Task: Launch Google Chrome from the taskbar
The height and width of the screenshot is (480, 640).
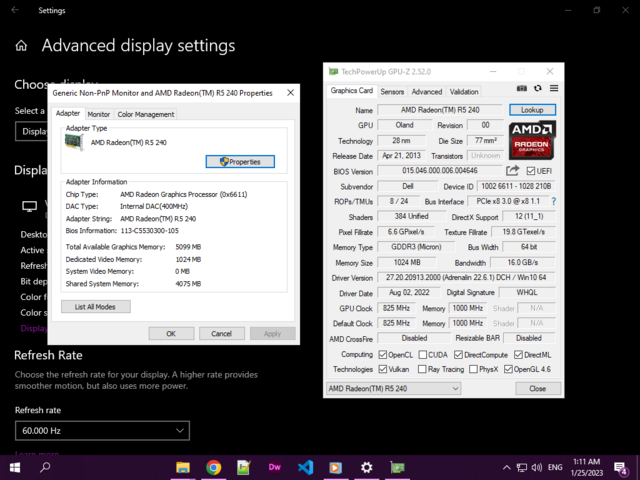Action: [x=214, y=467]
